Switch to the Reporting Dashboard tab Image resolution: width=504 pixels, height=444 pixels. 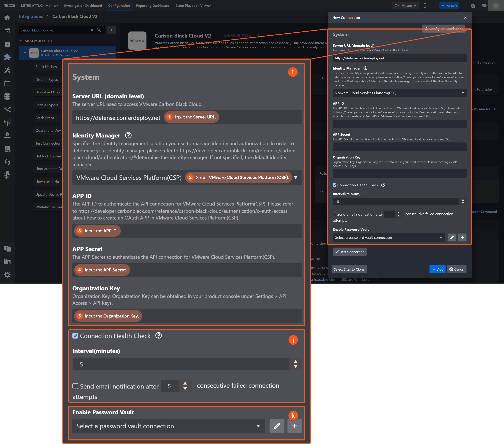click(x=153, y=5)
